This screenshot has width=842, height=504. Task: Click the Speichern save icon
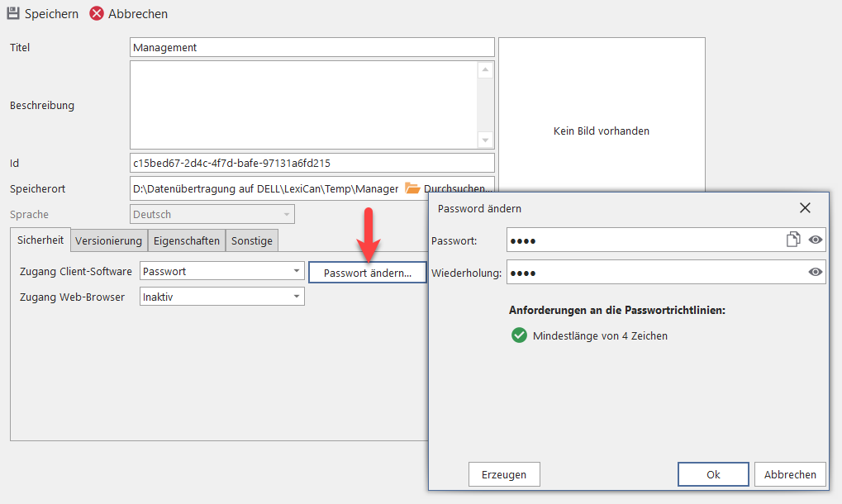[13, 14]
